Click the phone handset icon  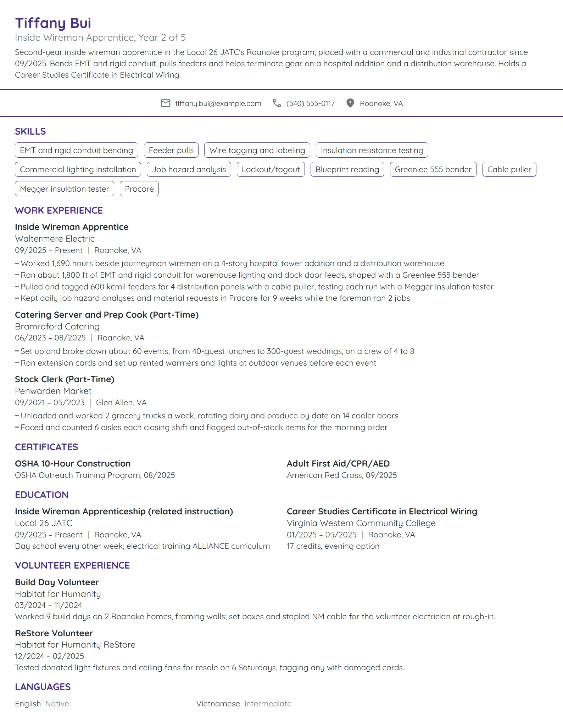pyautogui.click(x=277, y=103)
